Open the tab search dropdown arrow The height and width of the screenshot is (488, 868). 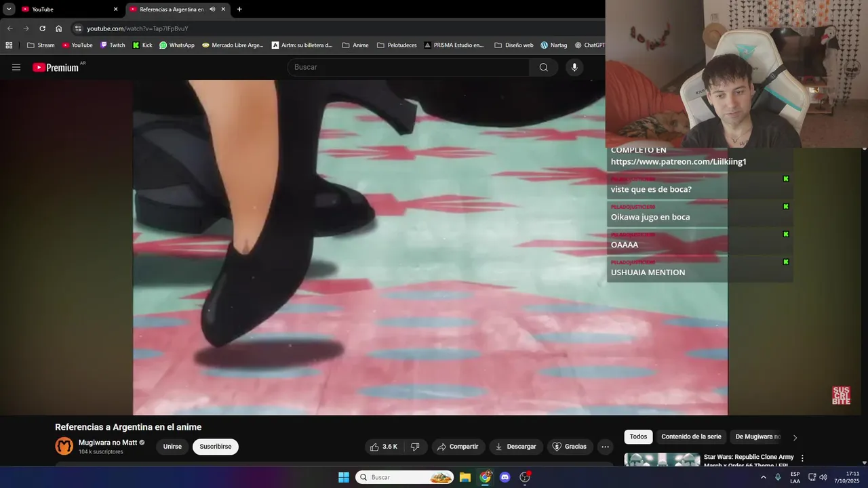9,9
